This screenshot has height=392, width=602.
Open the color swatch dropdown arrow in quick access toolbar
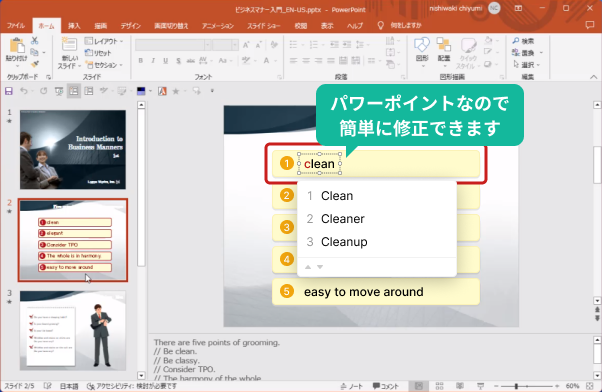(x=150, y=91)
